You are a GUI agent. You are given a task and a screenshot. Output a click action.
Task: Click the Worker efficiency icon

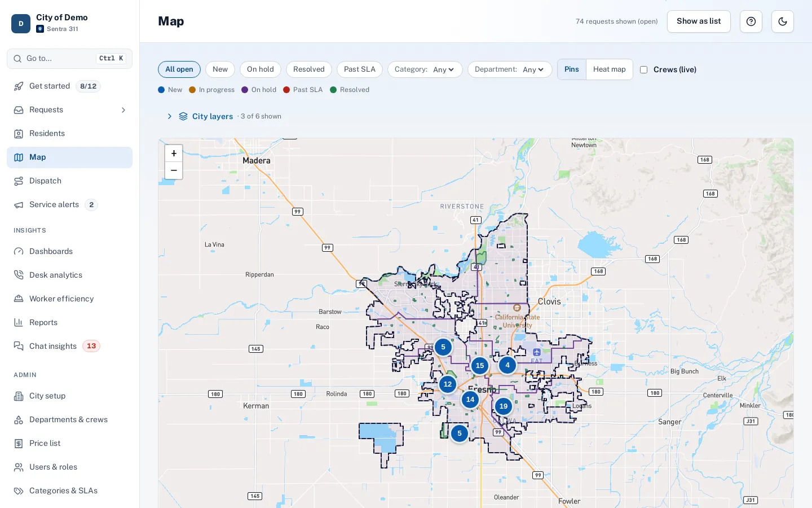point(19,299)
